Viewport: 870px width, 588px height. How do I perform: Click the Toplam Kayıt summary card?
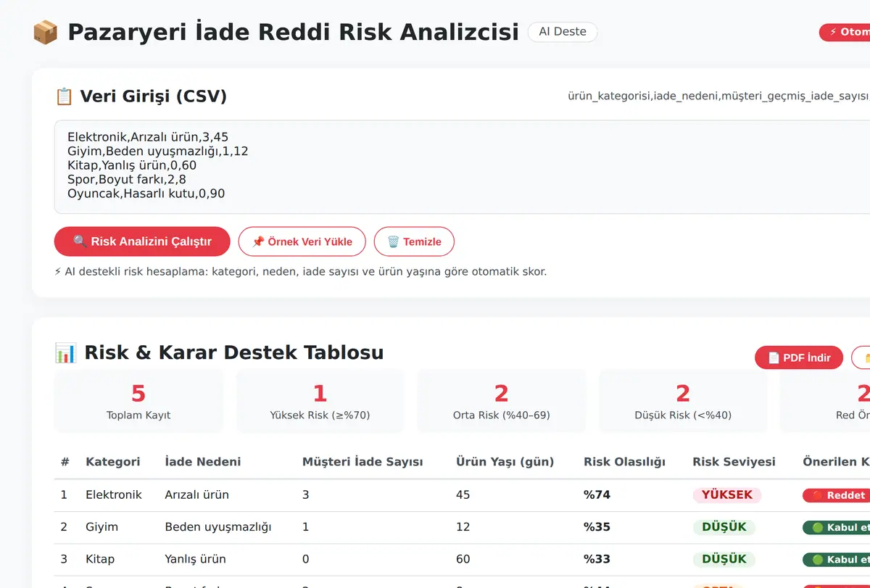click(x=138, y=401)
